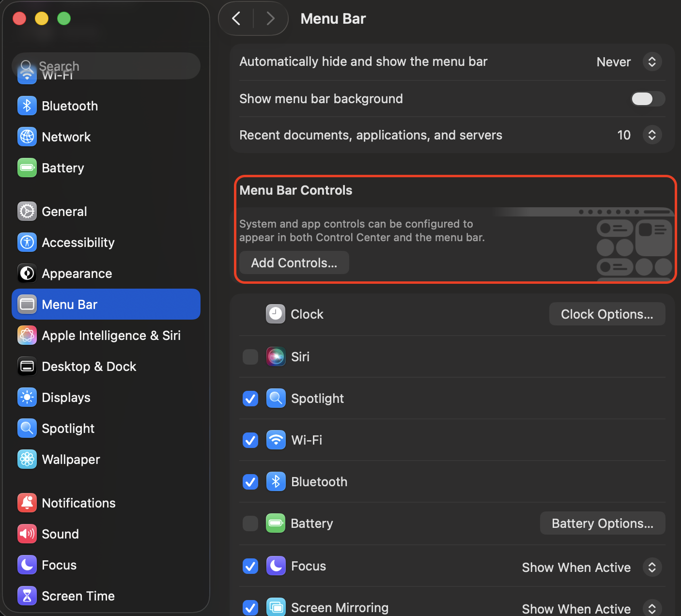Click the Sound speaker icon
Image resolution: width=681 pixels, height=616 pixels.
[x=27, y=534]
